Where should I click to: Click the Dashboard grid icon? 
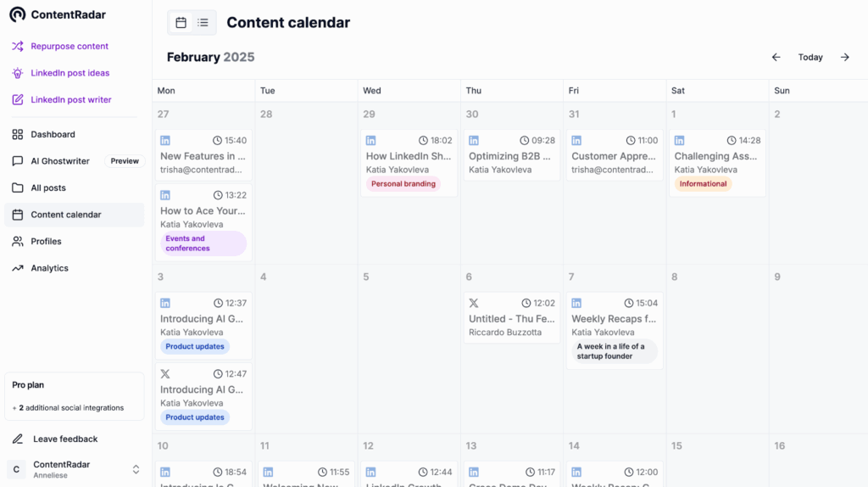pos(17,134)
